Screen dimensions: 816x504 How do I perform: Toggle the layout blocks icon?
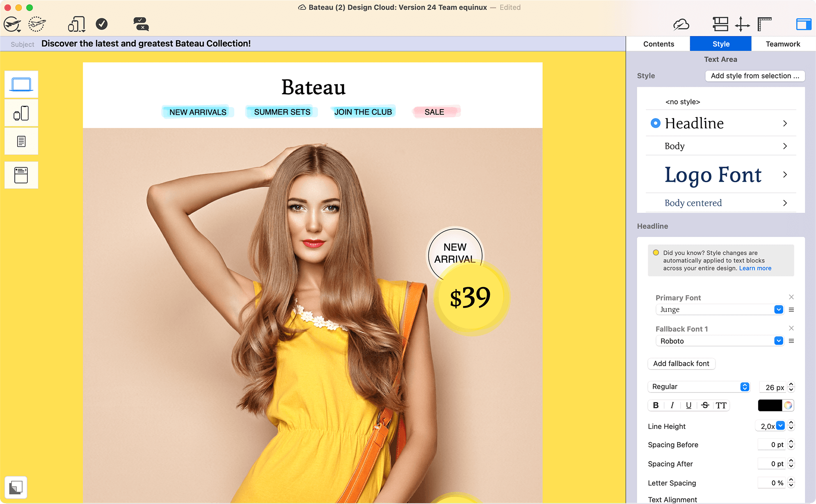pos(720,24)
